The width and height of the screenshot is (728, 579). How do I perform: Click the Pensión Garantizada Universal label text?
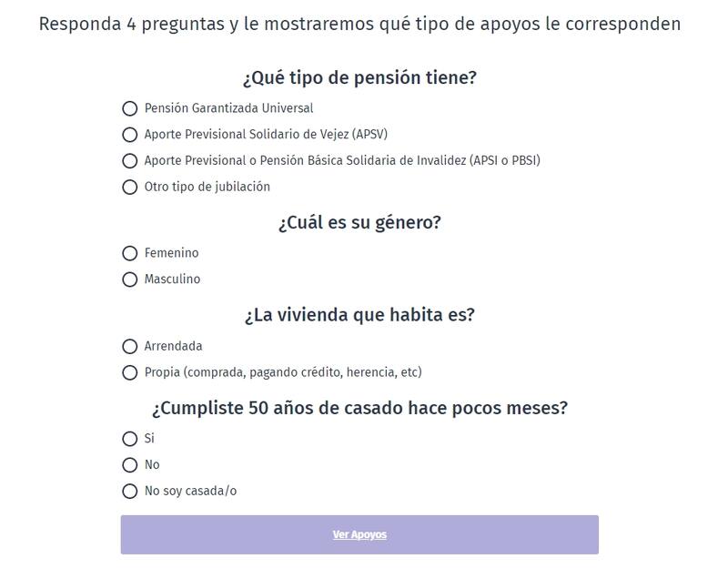228,108
